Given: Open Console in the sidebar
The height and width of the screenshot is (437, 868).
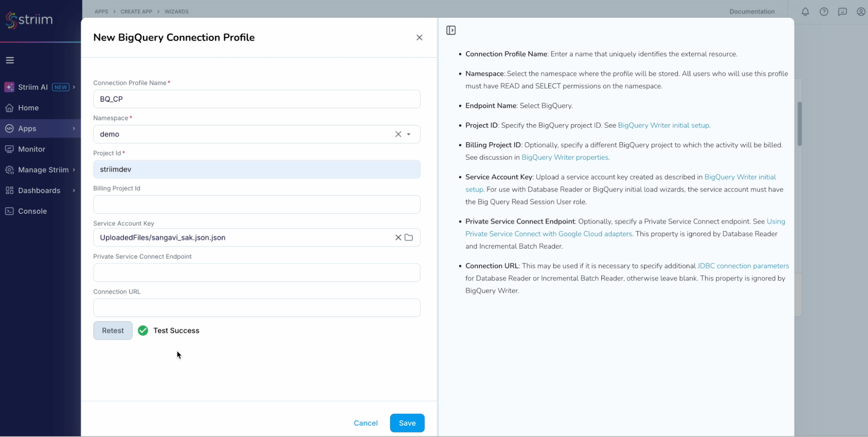Looking at the screenshot, I should (40, 211).
